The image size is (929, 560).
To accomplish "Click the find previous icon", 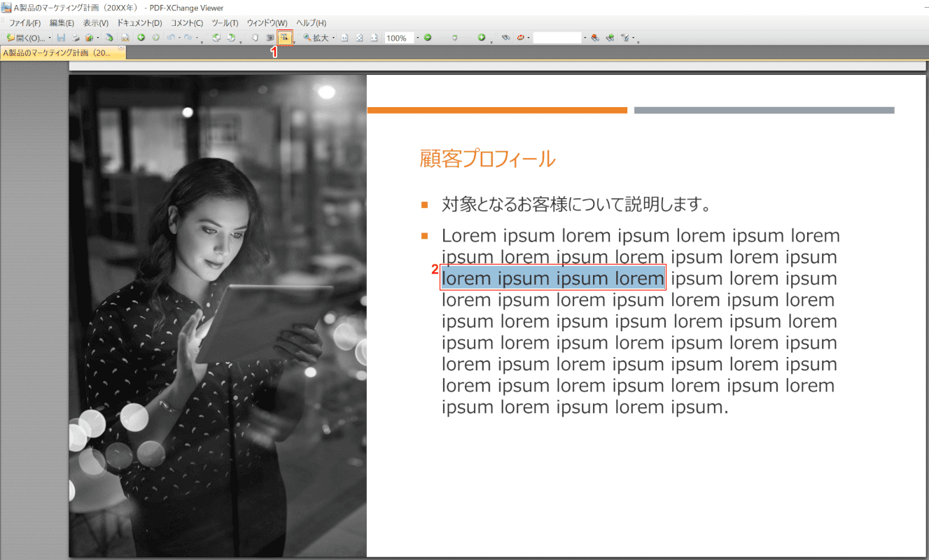I will click(595, 38).
